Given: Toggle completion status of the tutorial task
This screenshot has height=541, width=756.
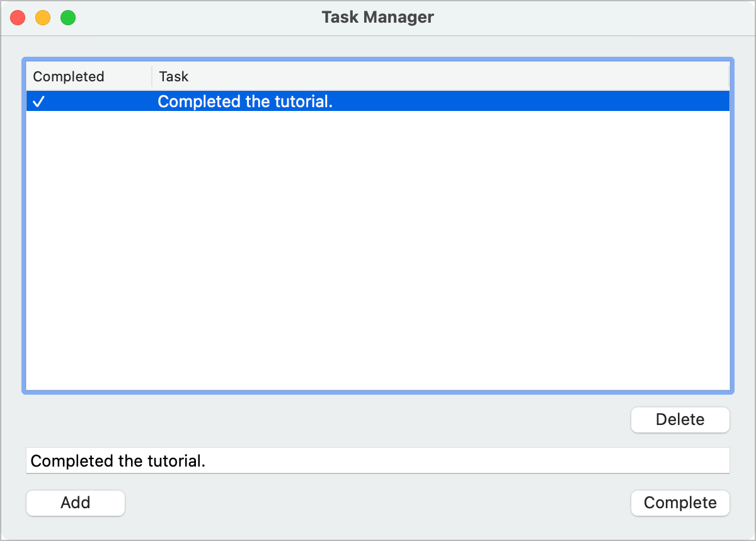Looking at the screenshot, I should (680, 503).
